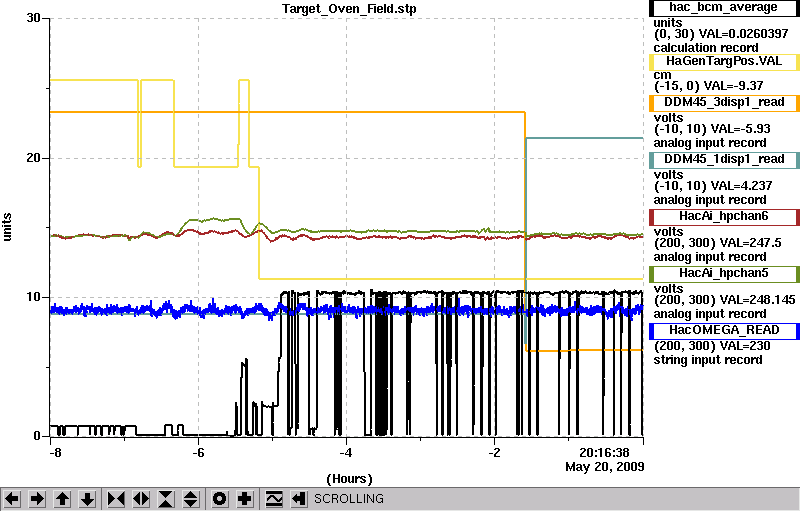Pan the graph right with the right-arrow button
Viewport: 800px width, 511px height.
37,499
